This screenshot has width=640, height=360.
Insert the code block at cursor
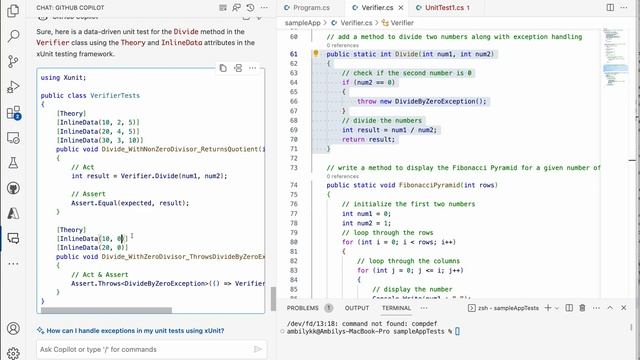[238, 68]
